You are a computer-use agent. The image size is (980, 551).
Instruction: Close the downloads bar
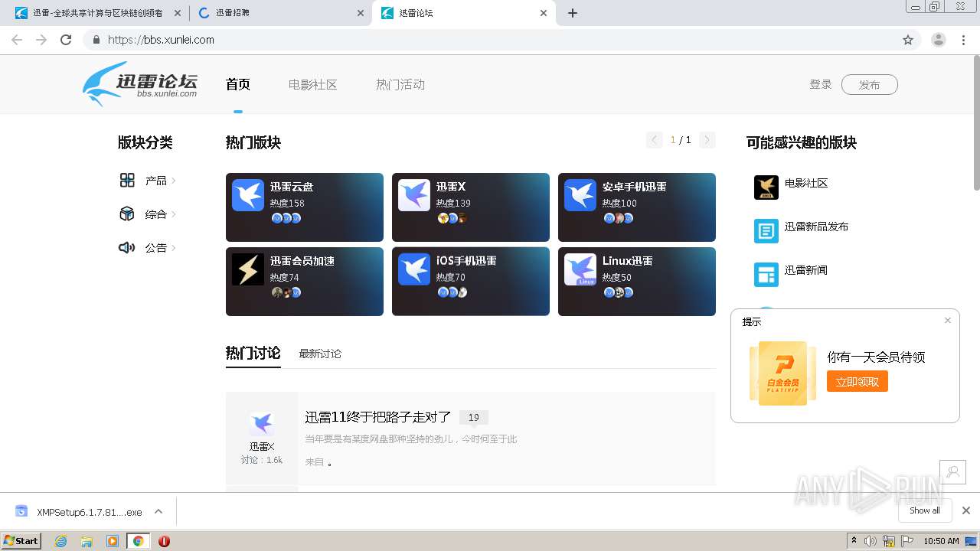click(x=966, y=510)
